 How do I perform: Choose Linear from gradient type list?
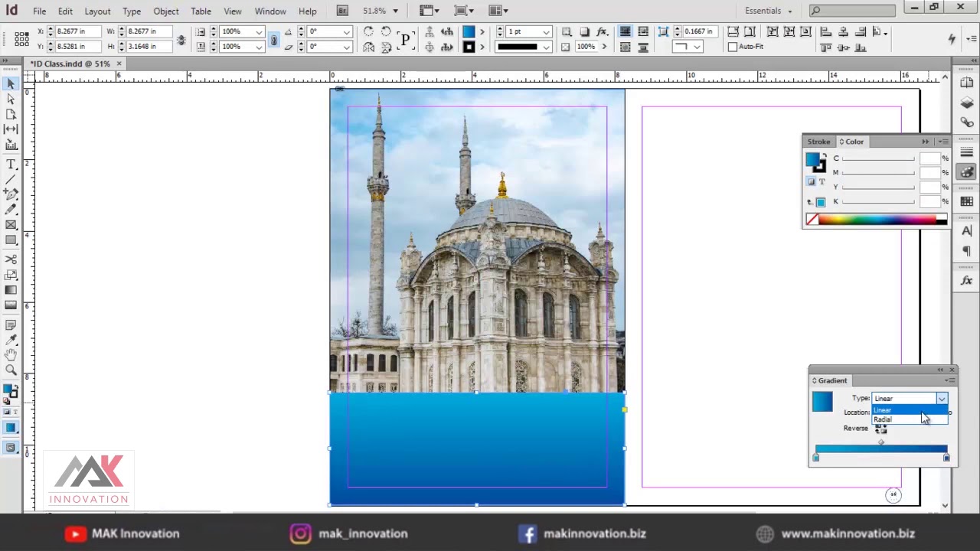[910, 410]
